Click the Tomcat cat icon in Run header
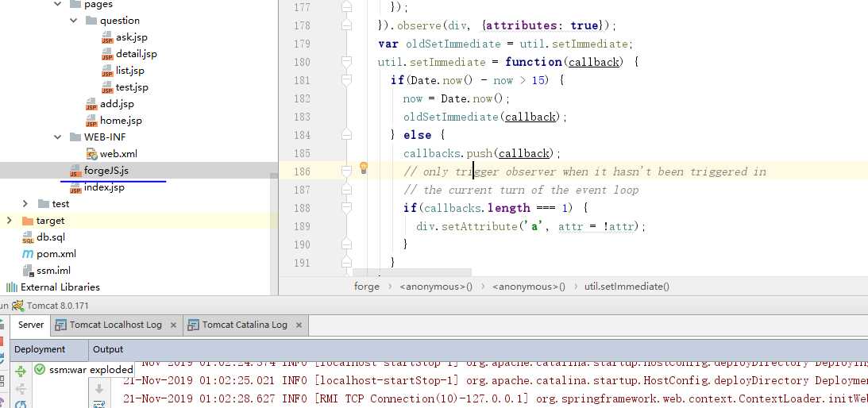Screen dimensions: 868x408 (x=18, y=306)
